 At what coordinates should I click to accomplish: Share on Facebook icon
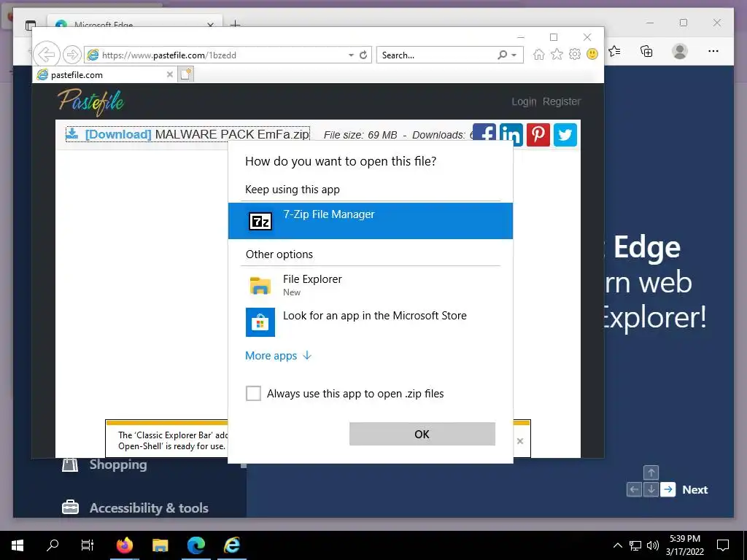[484, 133]
